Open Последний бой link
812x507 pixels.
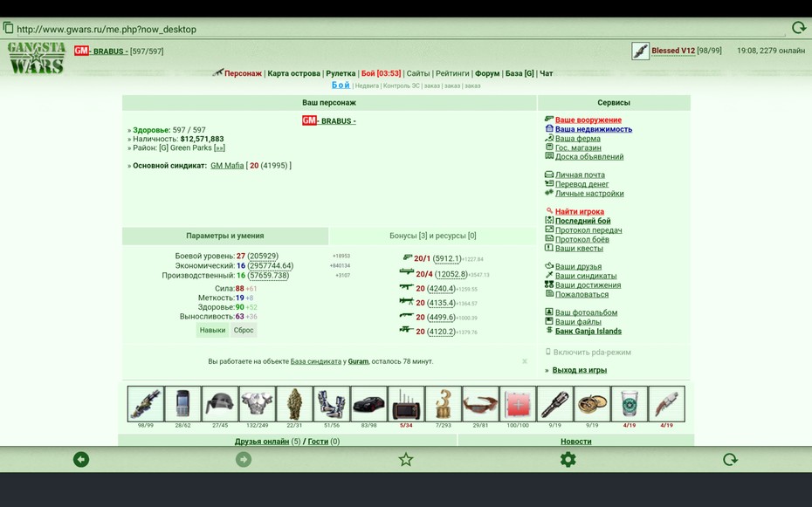(x=582, y=221)
